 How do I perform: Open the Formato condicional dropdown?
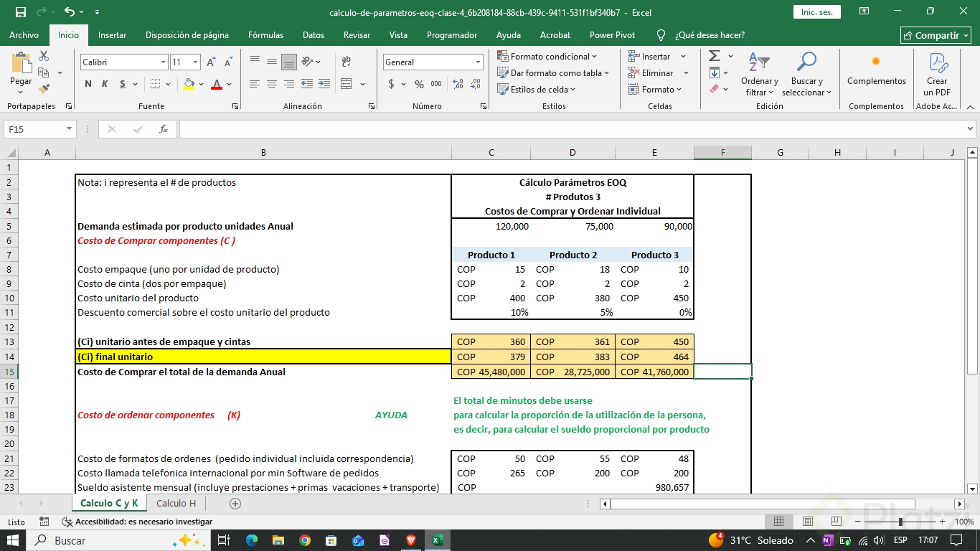(549, 57)
